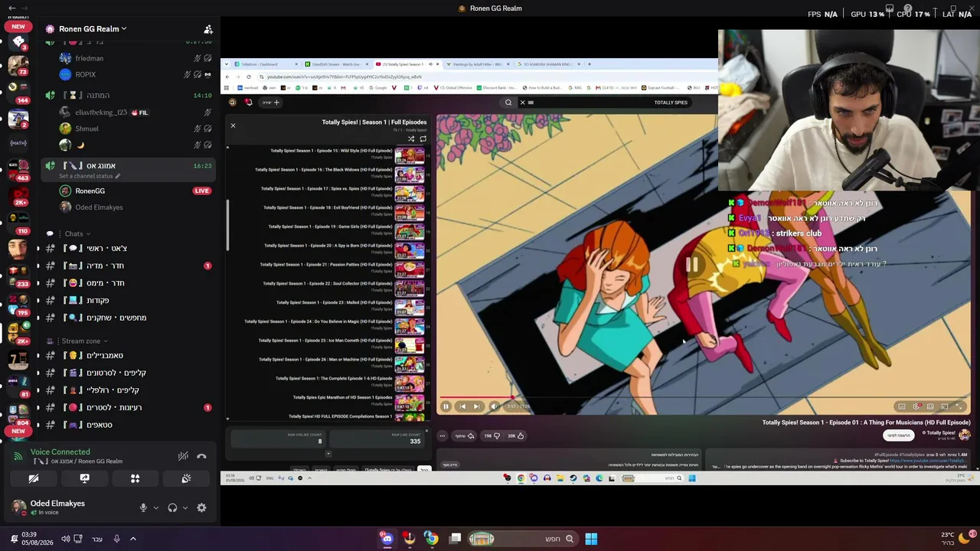Open the {MATH} server icon
980x551 pixels.
pyautogui.click(x=18, y=142)
